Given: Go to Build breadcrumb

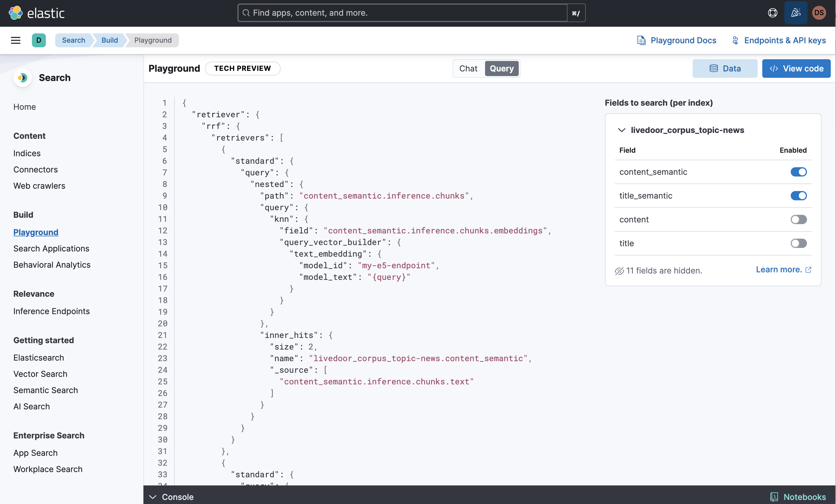Looking at the screenshot, I should click(x=110, y=40).
